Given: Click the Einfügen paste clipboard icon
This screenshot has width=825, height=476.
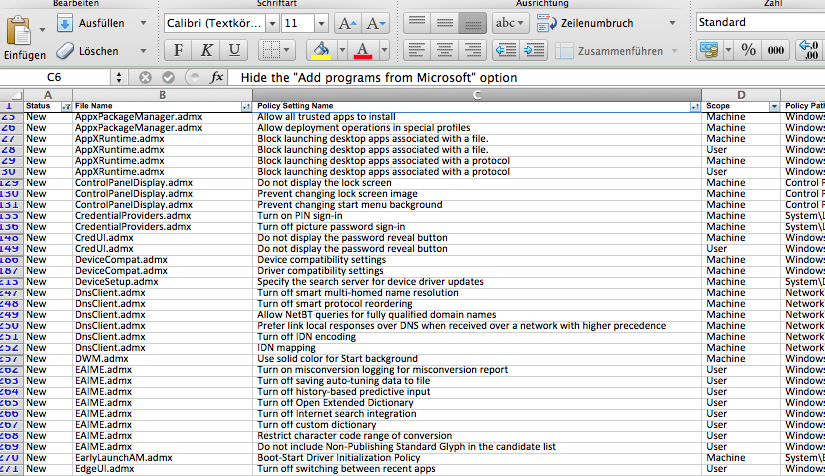Looking at the screenshot, I should point(18,31).
